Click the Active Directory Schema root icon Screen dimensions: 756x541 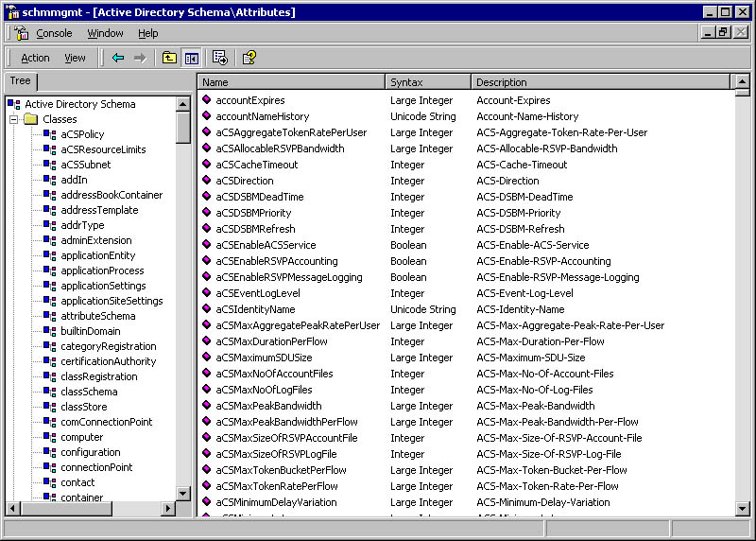pyautogui.click(x=14, y=104)
